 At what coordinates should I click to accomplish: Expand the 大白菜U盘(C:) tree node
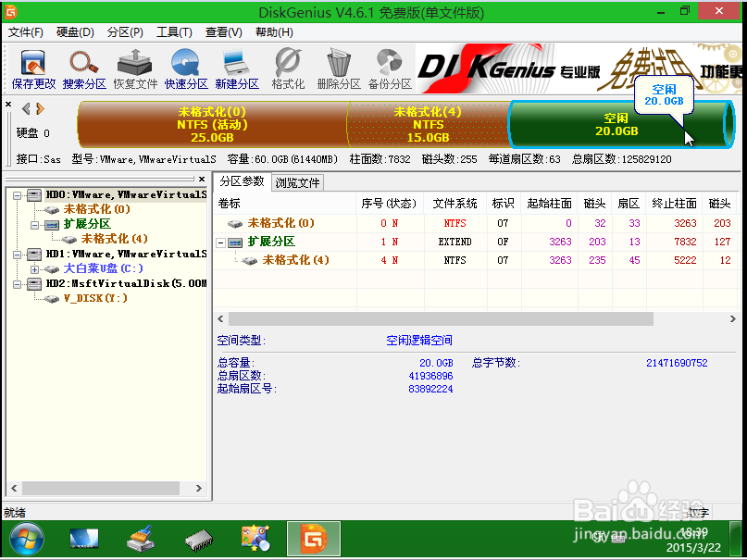35,269
